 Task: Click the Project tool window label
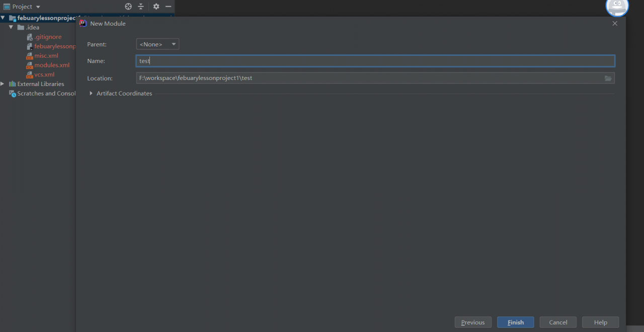click(x=21, y=7)
